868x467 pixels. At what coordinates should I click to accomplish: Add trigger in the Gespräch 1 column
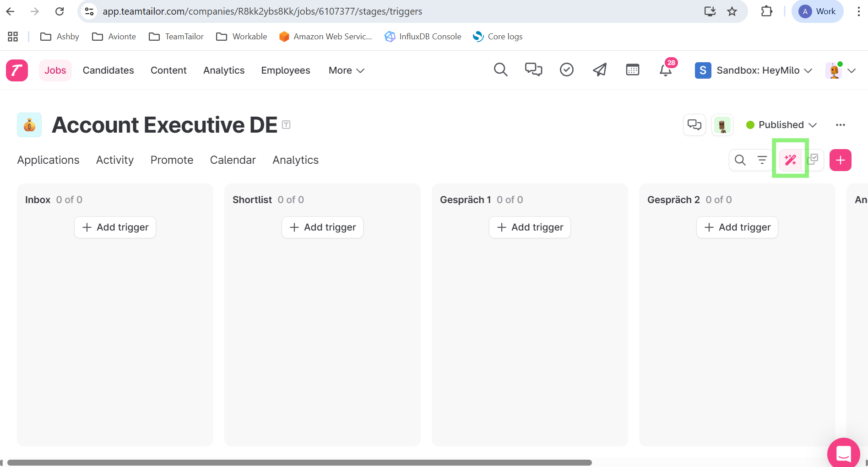tap(530, 227)
